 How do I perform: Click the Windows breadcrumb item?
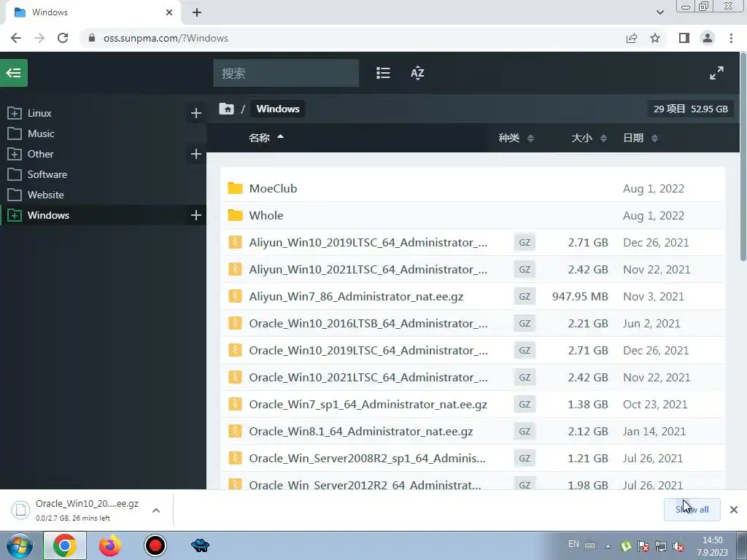[x=278, y=109]
